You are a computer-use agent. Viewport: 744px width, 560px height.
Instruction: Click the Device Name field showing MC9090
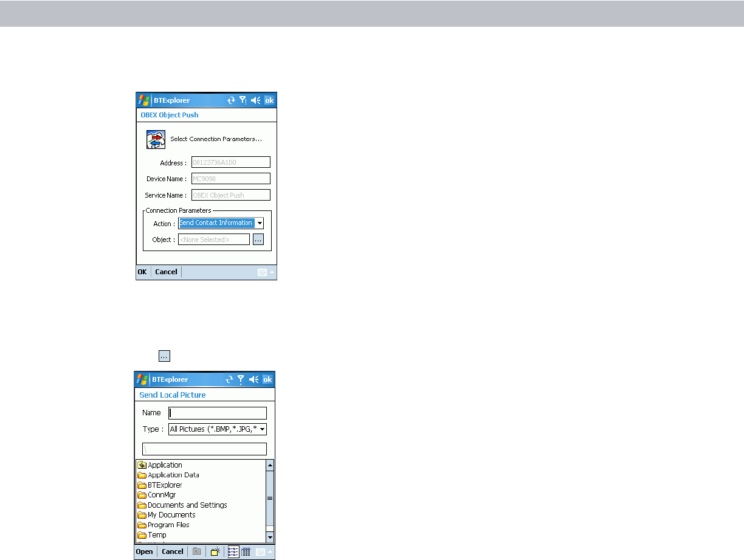pyautogui.click(x=230, y=179)
